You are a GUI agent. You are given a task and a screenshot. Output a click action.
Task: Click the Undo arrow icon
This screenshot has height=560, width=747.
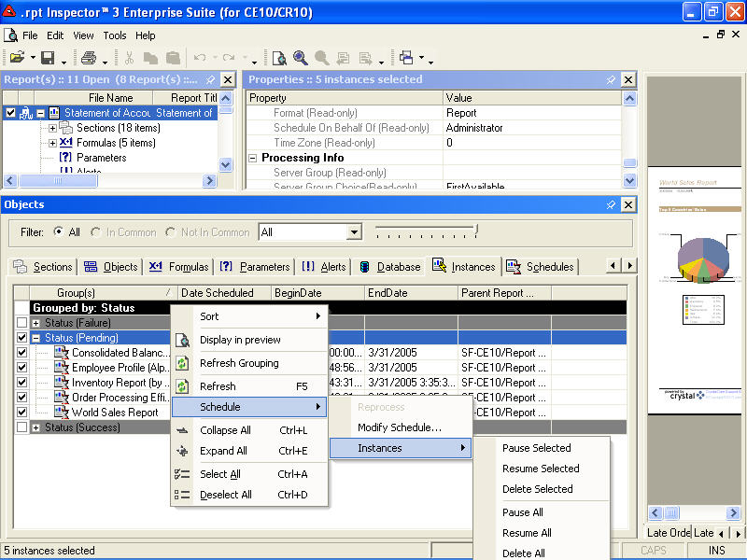click(200, 58)
